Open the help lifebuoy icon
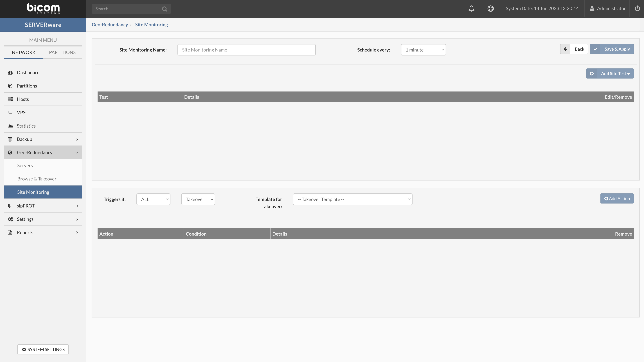The width and height of the screenshot is (644, 362). 490,9
